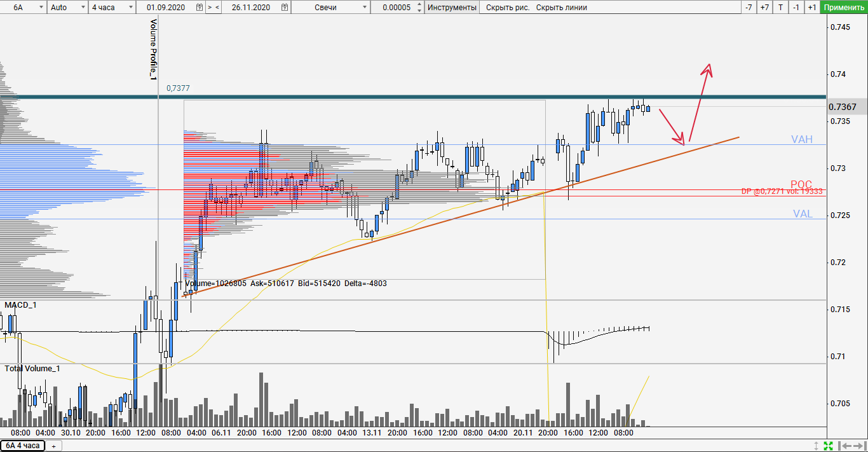Click the 0,7377 level price label
Screen dimensions: 868x452
click(178, 88)
